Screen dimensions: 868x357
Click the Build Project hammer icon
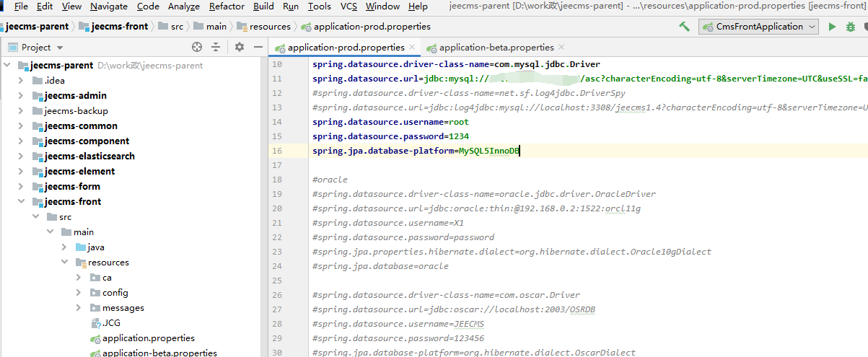(684, 27)
